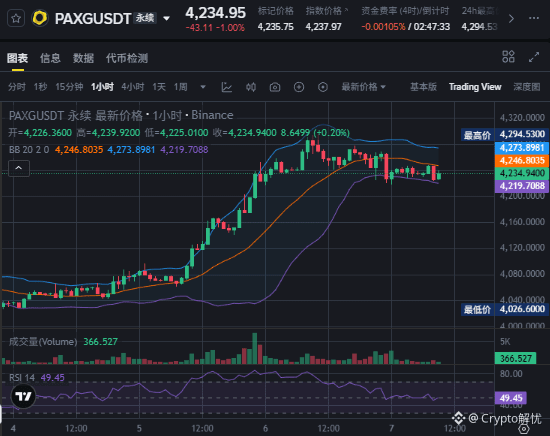The height and width of the screenshot is (436, 550).
Task: Click the green 4,234.9400 current price tag
Action: [522, 173]
